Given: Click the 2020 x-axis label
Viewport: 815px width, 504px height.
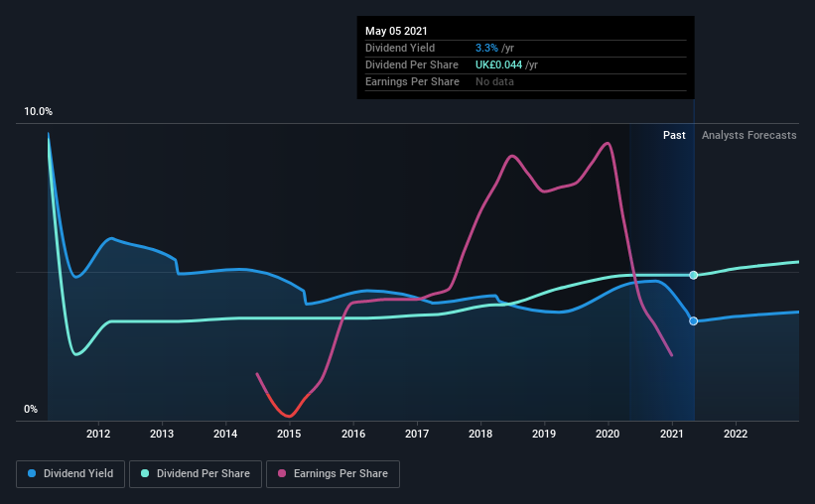Looking at the screenshot, I should click(608, 434).
